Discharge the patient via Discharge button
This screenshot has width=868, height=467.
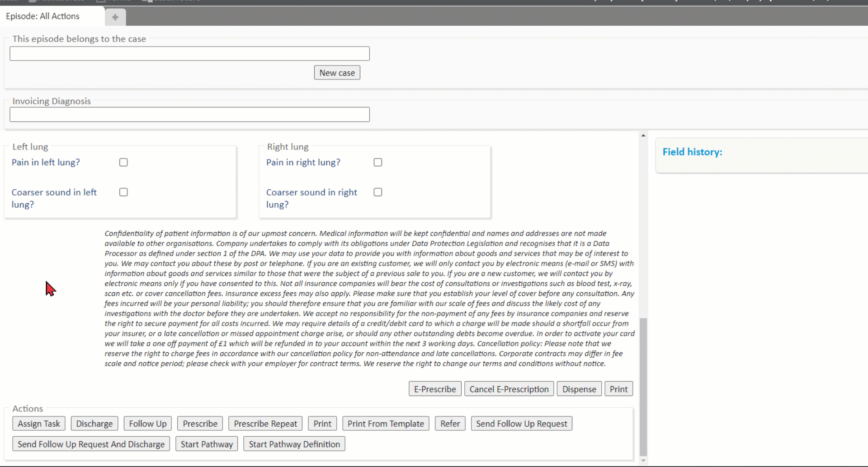(94, 424)
